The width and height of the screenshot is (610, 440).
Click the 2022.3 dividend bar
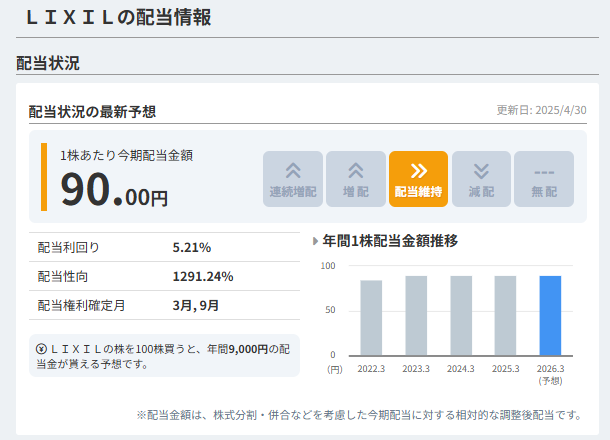[x=371, y=318]
